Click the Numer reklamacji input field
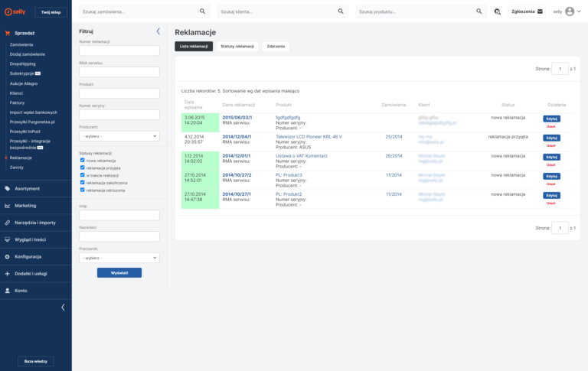 pyautogui.click(x=119, y=50)
